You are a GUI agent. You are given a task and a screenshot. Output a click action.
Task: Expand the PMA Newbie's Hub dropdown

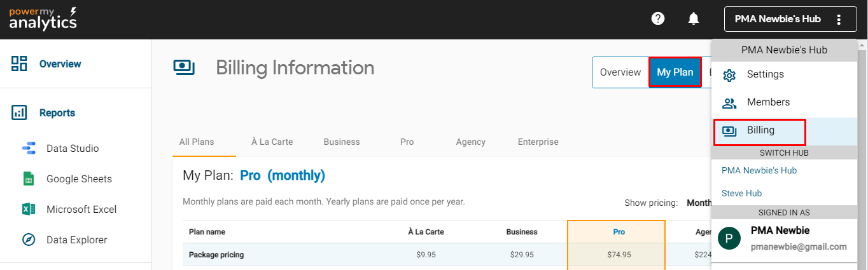tap(778, 19)
